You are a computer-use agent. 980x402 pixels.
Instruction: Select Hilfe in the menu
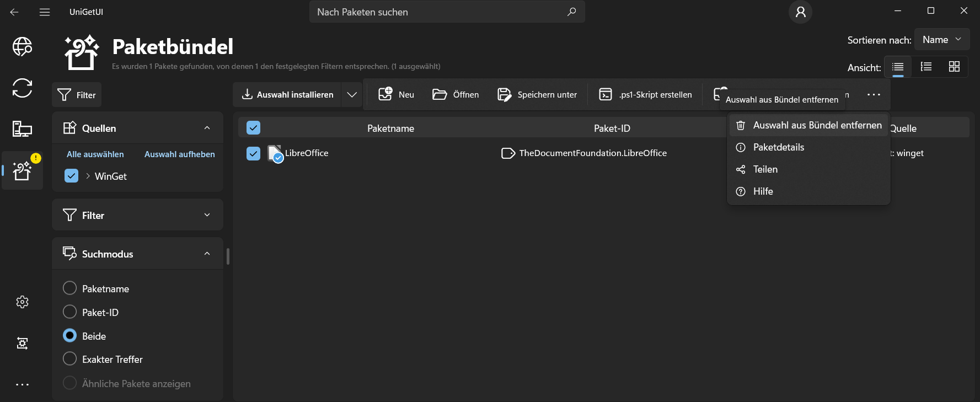pos(808,191)
